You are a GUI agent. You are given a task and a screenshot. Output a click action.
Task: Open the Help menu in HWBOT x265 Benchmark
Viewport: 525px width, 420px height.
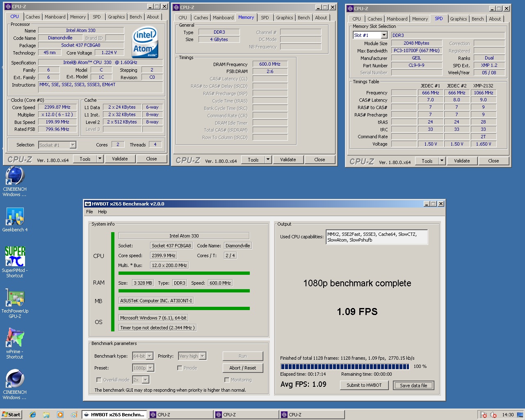[x=103, y=212]
